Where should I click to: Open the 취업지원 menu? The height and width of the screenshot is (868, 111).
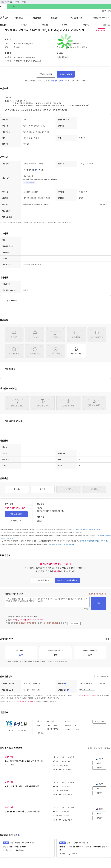coord(37,18)
